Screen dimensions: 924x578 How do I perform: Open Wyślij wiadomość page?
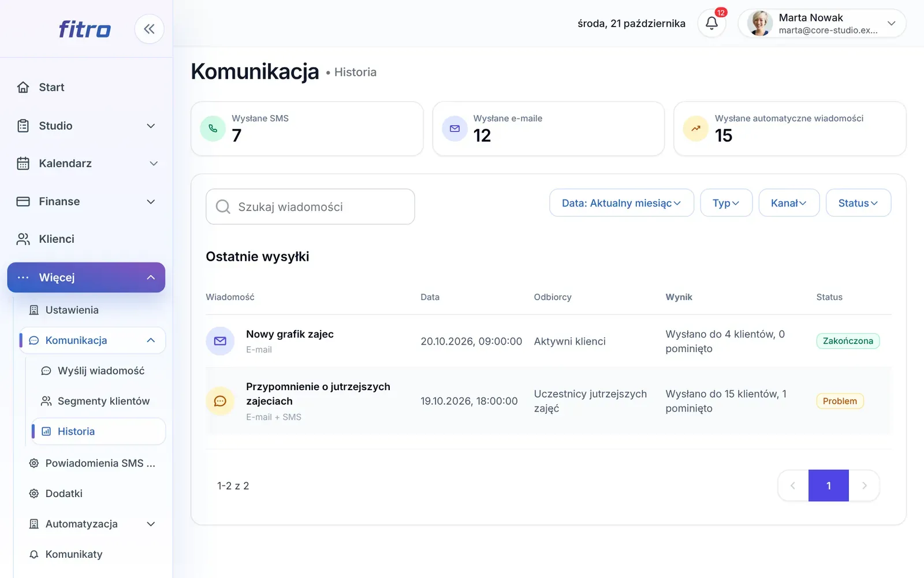tap(101, 371)
